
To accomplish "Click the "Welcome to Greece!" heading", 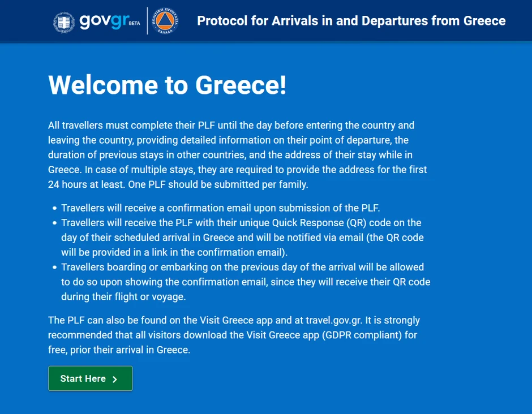I will coord(168,85).
